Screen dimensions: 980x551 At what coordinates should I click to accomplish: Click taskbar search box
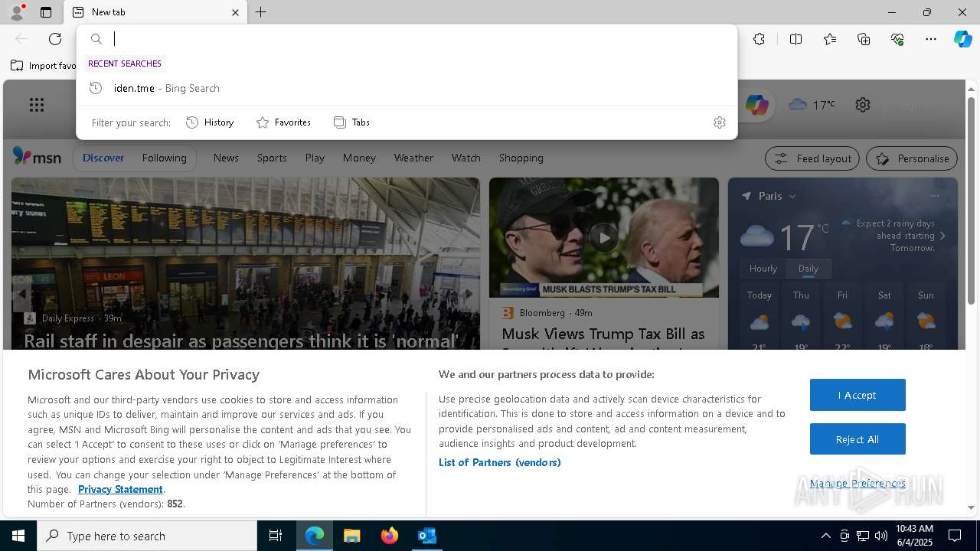pyautogui.click(x=147, y=536)
